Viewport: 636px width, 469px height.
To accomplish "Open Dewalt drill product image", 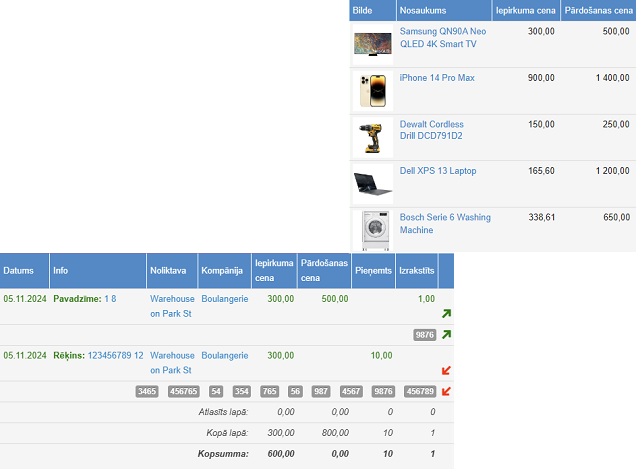I will [373, 138].
